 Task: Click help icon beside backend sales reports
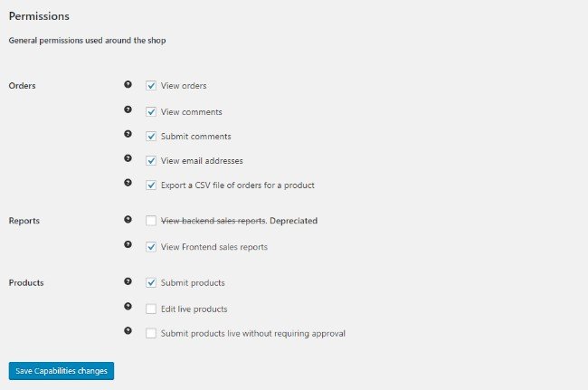click(x=128, y=219)
